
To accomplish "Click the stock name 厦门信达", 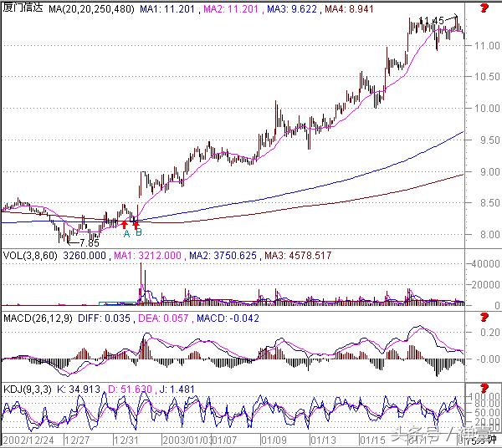I will pyautogui.click(x=22, y=8).
